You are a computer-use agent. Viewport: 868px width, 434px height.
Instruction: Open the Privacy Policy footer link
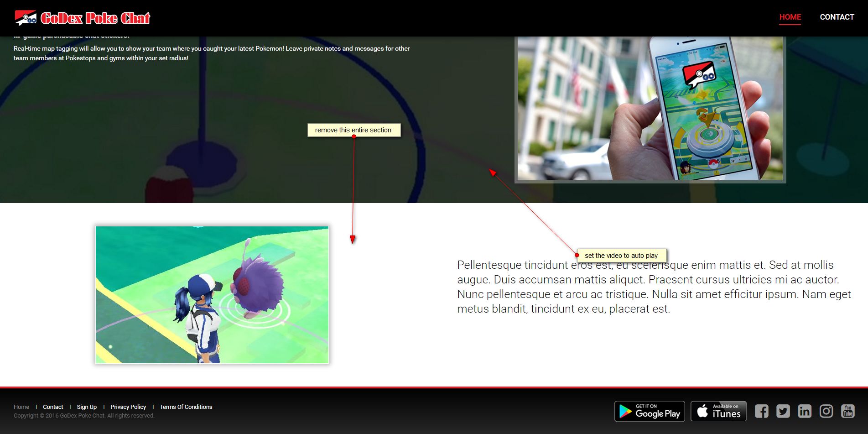[128, 407]
